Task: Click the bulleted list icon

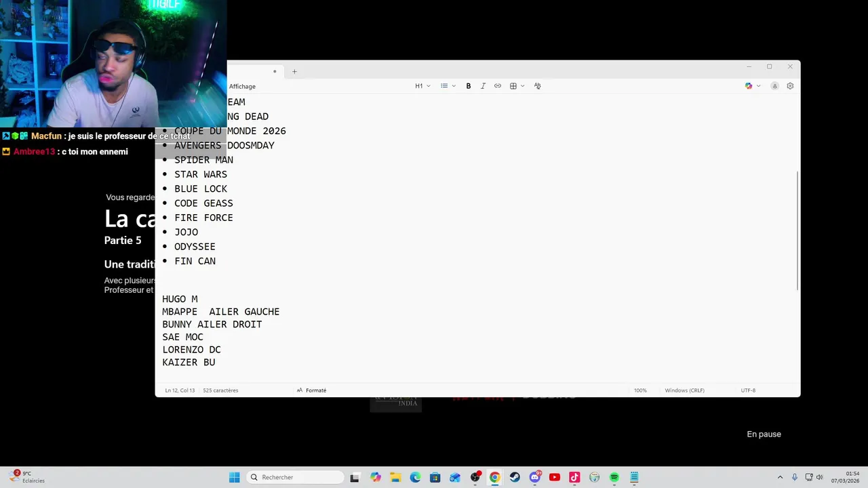Action: [444, 86]
